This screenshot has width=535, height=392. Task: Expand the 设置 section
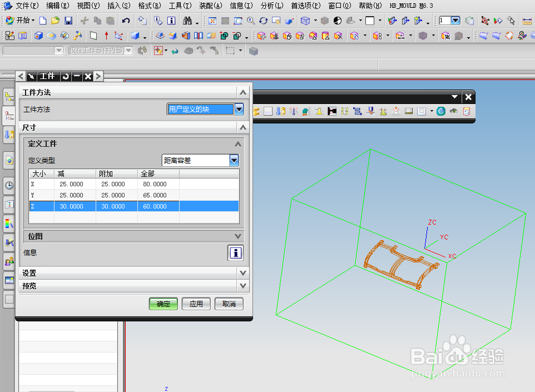(x=243, y=273)
